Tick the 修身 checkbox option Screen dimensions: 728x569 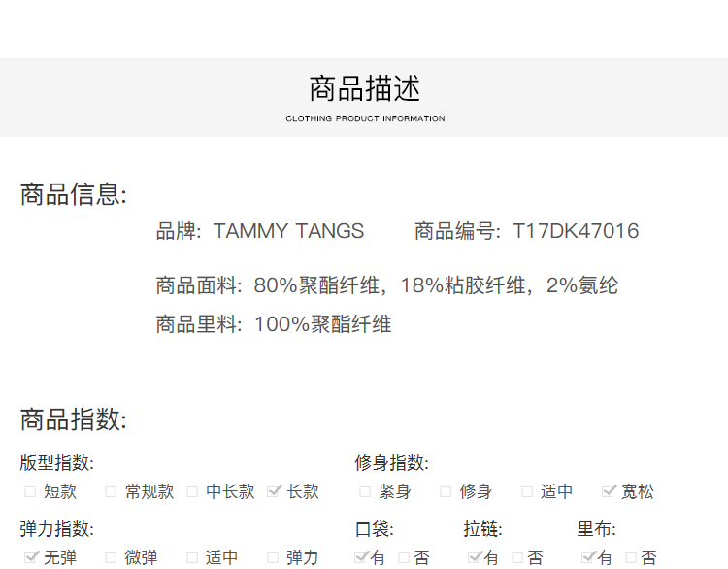(446, 492)
